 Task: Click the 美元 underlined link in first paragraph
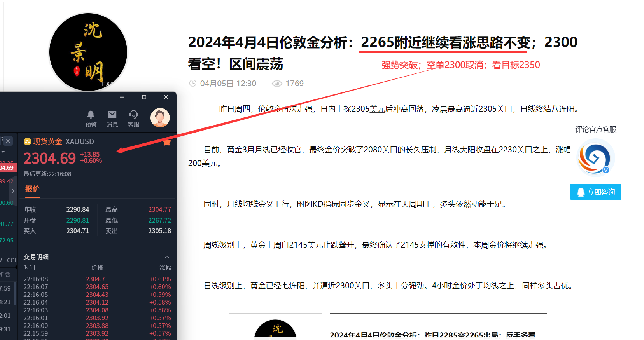(377, 109)
